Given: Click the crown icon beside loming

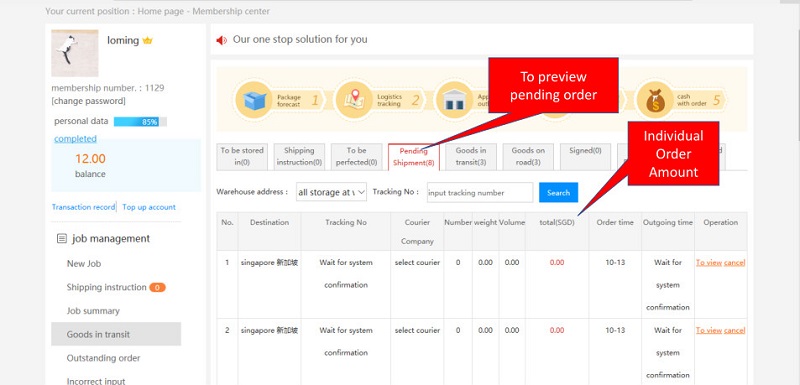Looking at the screenshot, I should (x=147, y=40).
